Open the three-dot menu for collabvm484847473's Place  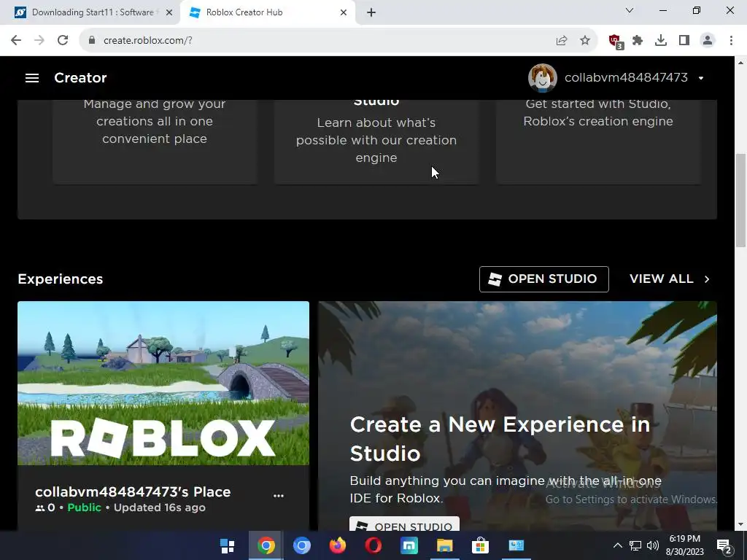tap(279, 496)
